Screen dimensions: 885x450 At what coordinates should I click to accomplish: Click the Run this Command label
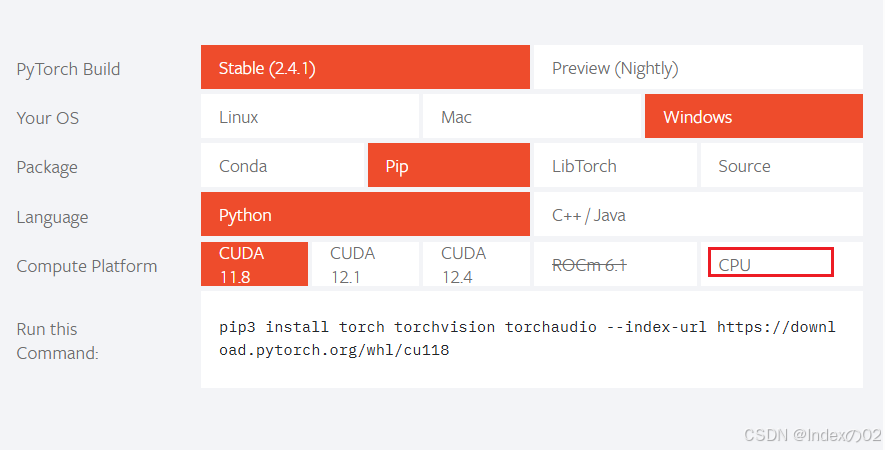click(58, 341)
